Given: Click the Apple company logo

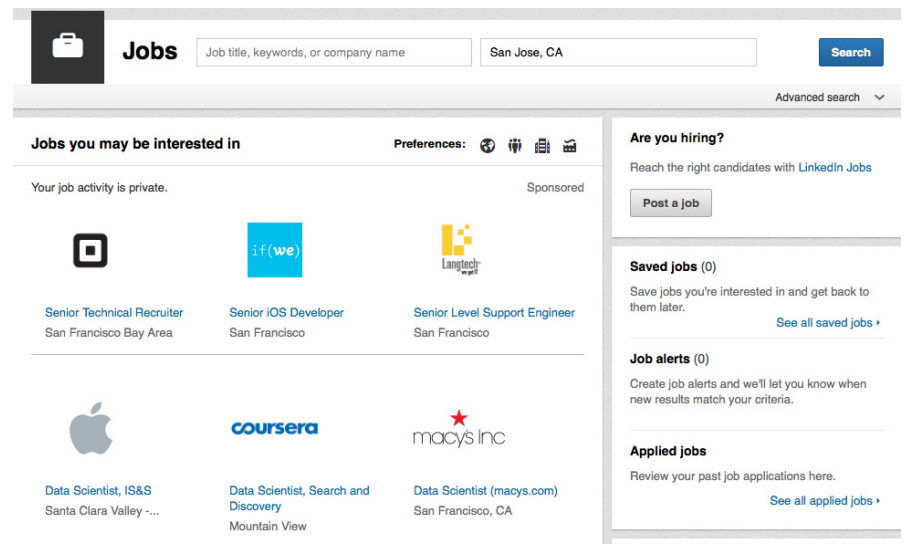Looking at the screenshot, I should click(x=91, y=429).
